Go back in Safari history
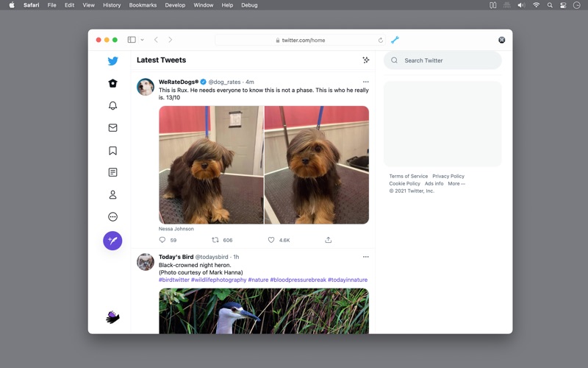Image resolution: width=588 pixels, height=368 pixels. (156, 40)
